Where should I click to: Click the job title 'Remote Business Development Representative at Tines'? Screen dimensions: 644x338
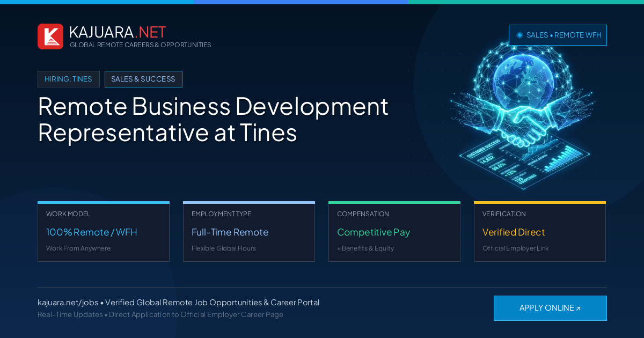click(x=213, y=119)
